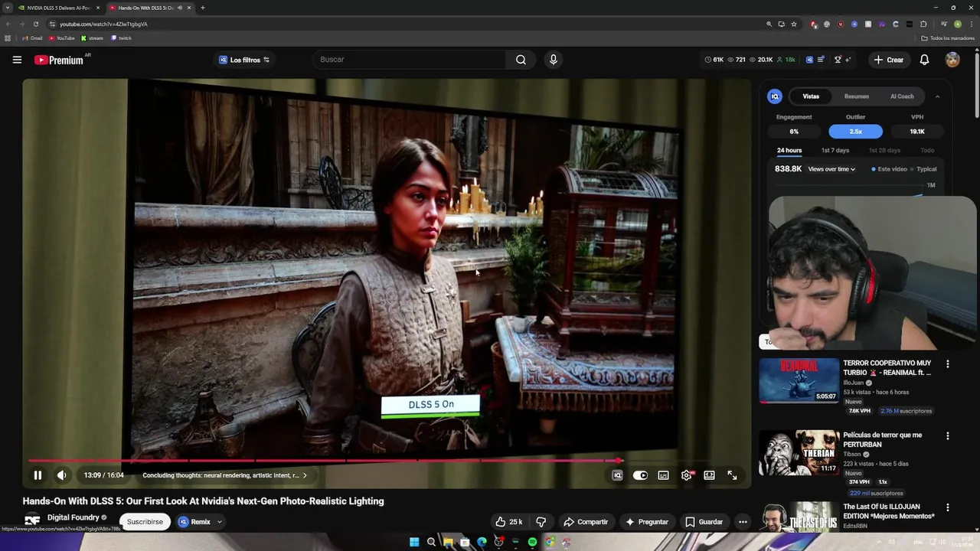Open Spotify from the taskbar
Screen dimensions: 980x551
click(x=532, y=542)
